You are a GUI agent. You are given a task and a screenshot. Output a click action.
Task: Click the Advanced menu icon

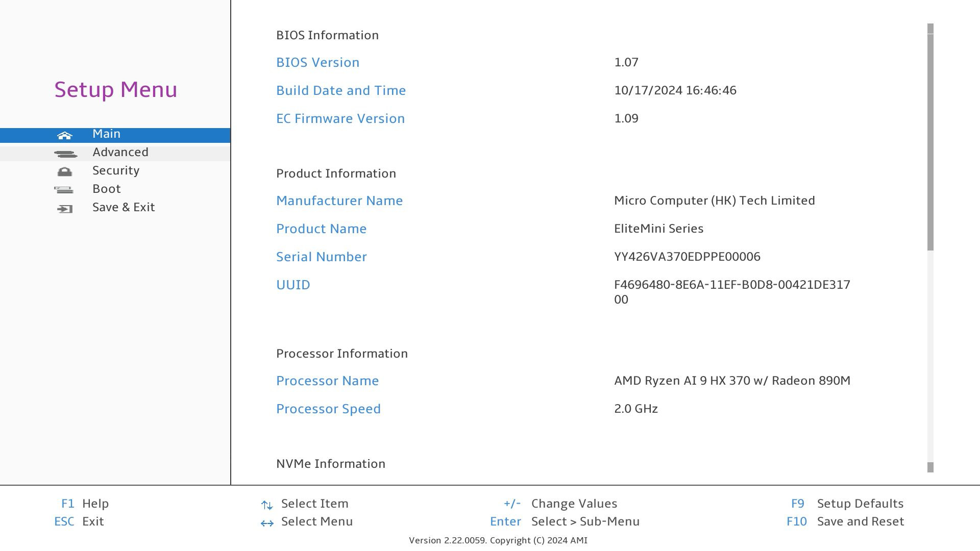(x=65, y=154)
